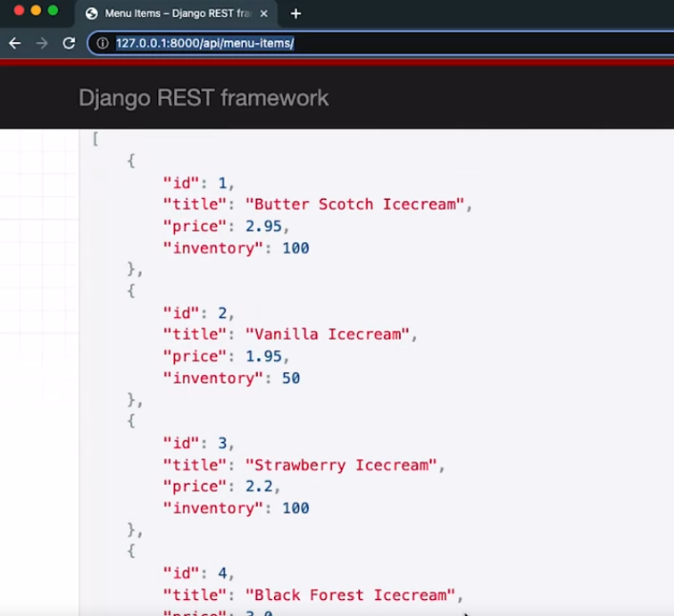Minimize window with the yellow button
This screenshot has height=616, width=674.
[x=36, y=11]
